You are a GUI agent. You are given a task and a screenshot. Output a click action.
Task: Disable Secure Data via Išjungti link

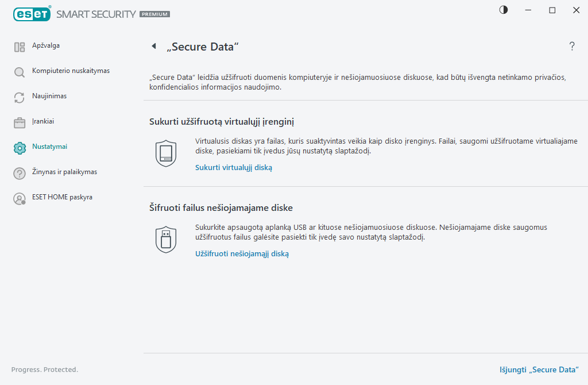click(539, 369)
